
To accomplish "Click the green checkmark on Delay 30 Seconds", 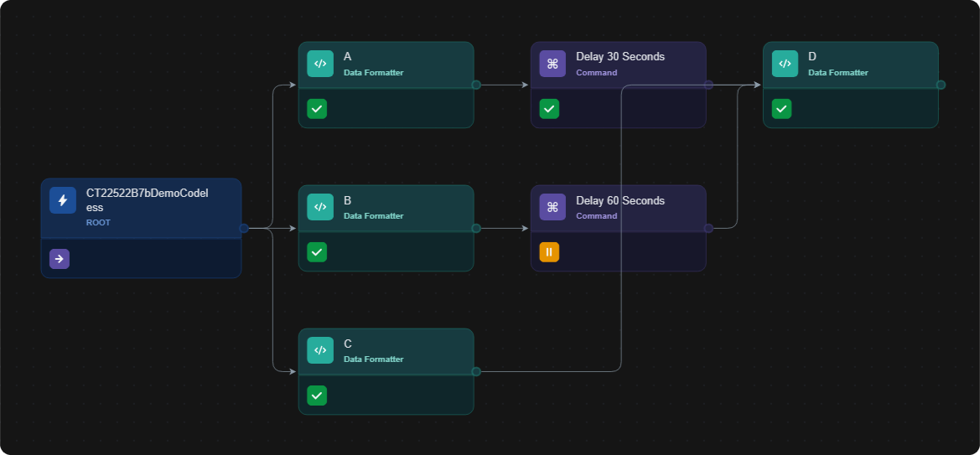I will pos(549,109).
